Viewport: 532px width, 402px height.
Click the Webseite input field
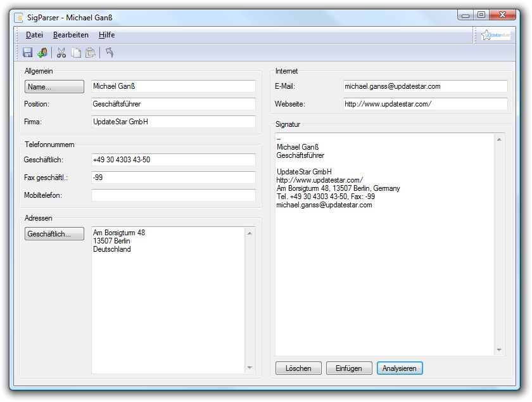(x=425, y=104)
